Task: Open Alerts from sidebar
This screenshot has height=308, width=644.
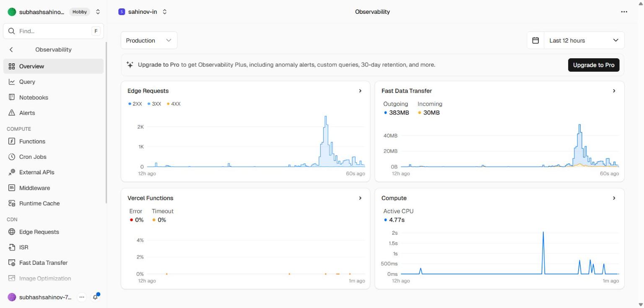Action: pos(53,113)
